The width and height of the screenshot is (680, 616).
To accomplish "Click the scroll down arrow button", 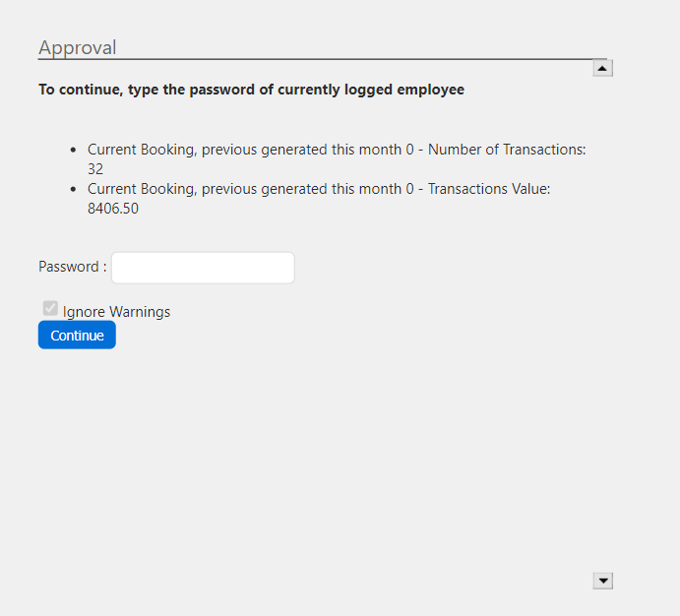I will tap(603, 581).
